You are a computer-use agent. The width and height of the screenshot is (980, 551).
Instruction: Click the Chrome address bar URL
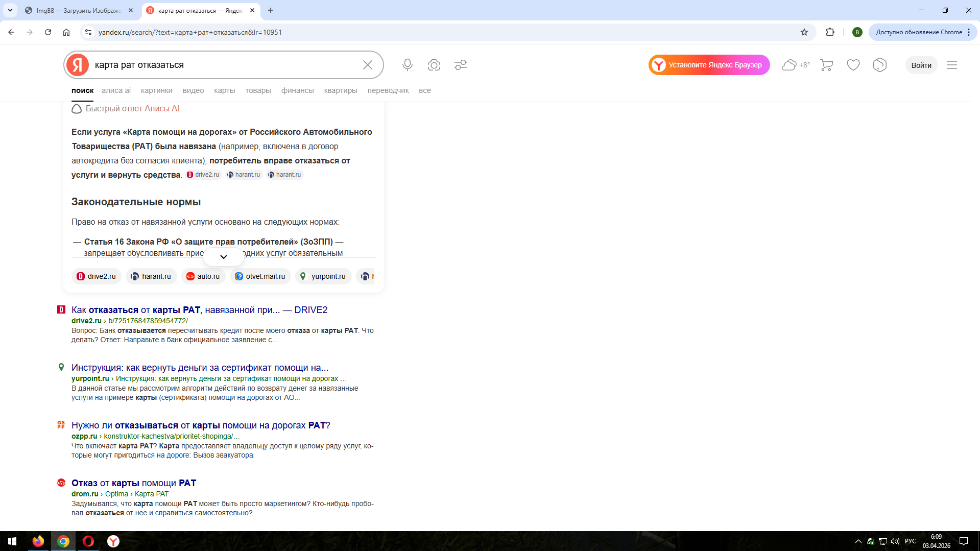190,32
